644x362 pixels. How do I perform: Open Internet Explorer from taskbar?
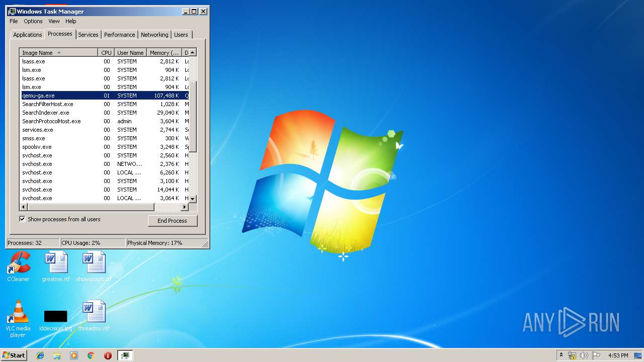40,355
